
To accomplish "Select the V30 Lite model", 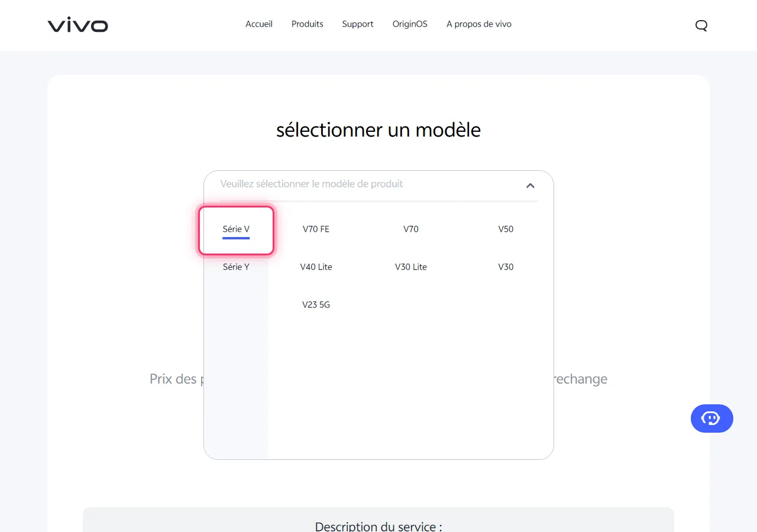I will click(x=411, y=267).
